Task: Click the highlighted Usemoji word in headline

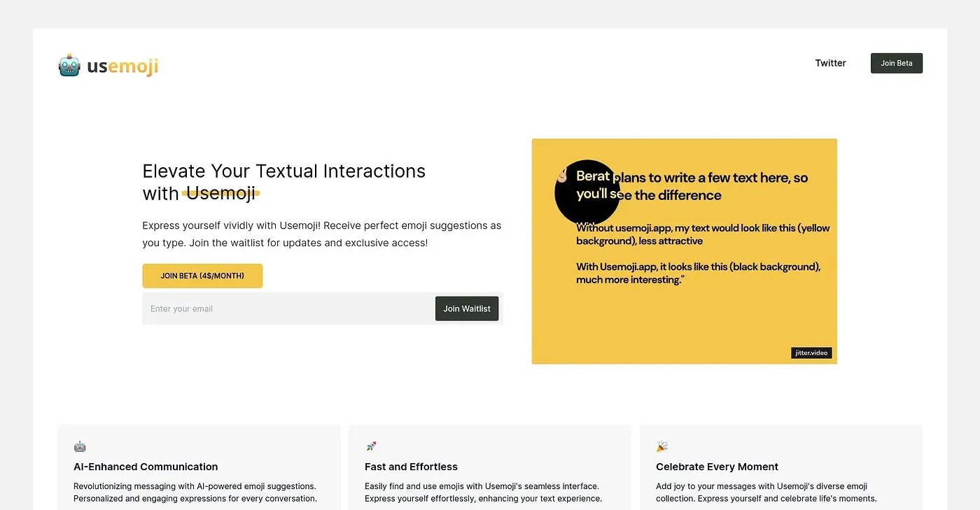Action: pos(220,193)
